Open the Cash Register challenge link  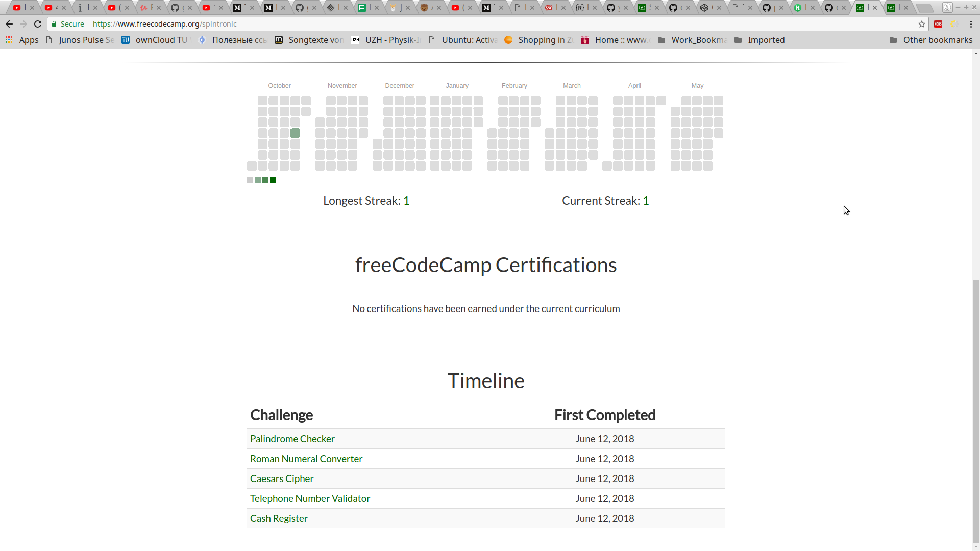coord(279,518)
